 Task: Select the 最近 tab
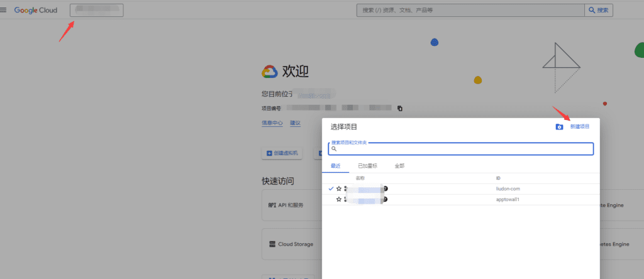tap(335, 166)
